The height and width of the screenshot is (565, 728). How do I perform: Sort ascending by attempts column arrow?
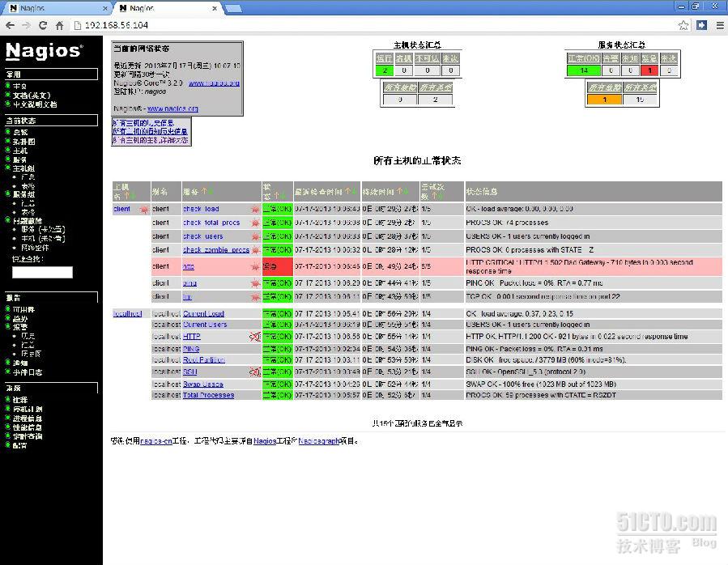(435, 196)
